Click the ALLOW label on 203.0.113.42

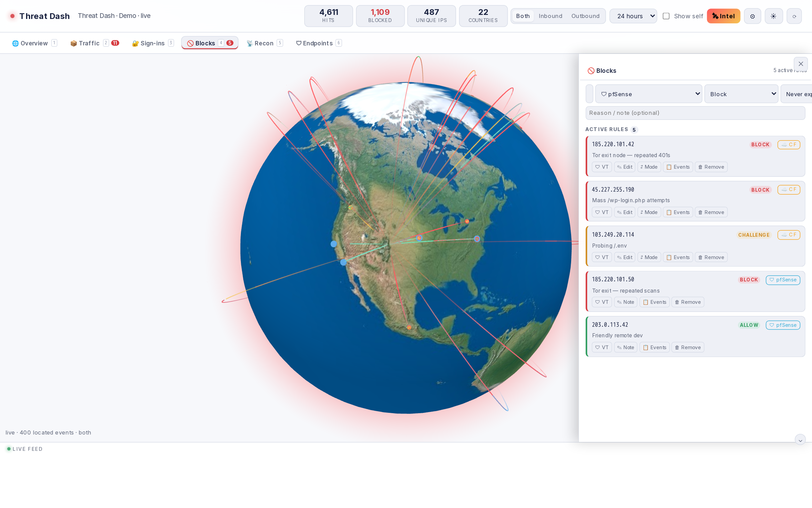[749, 325]
